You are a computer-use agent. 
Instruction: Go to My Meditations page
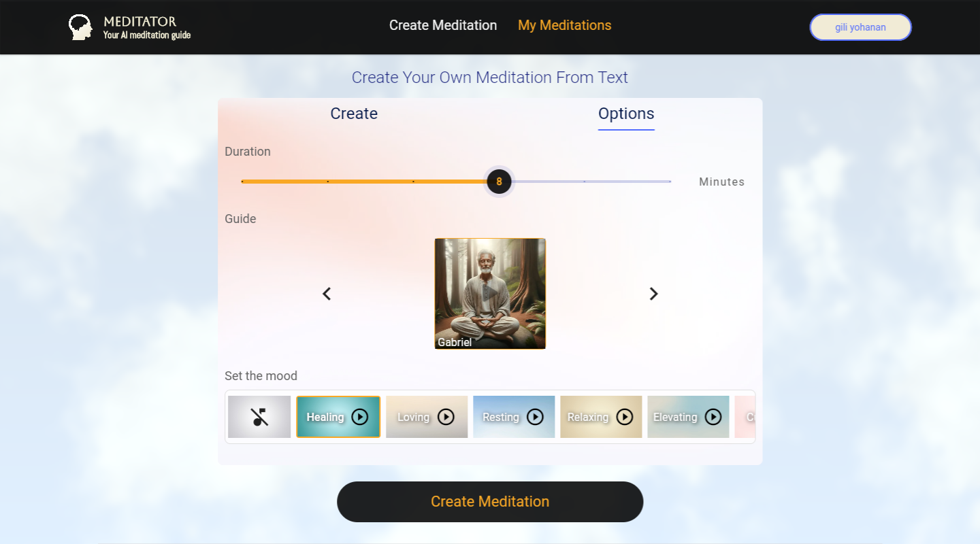tap(565, 25)
